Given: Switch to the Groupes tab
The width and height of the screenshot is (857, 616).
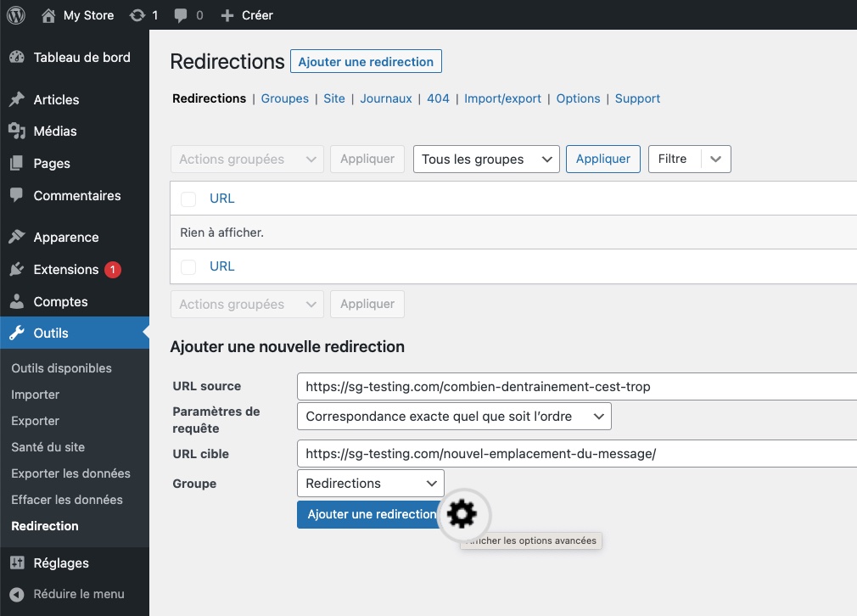Looking at the screenshot, I should pyautogui.click(x=285, y=98).
